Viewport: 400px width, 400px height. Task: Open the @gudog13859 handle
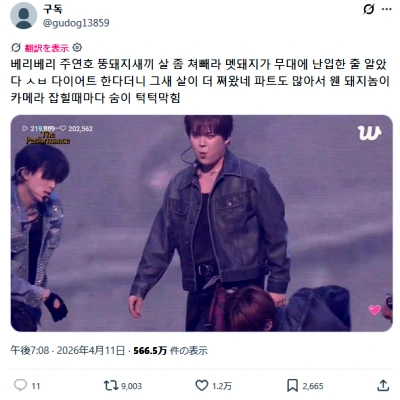pos(76,23)
